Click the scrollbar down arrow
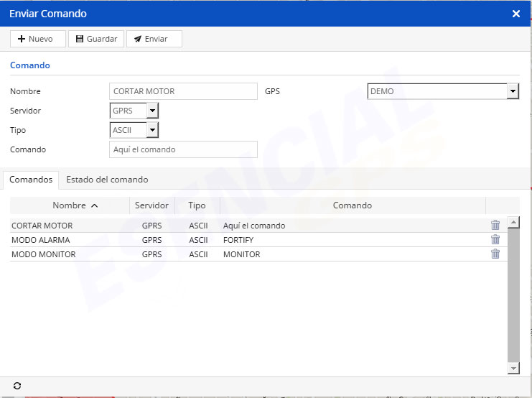This screenshot has width=532, height=398. tap(513, 368)
